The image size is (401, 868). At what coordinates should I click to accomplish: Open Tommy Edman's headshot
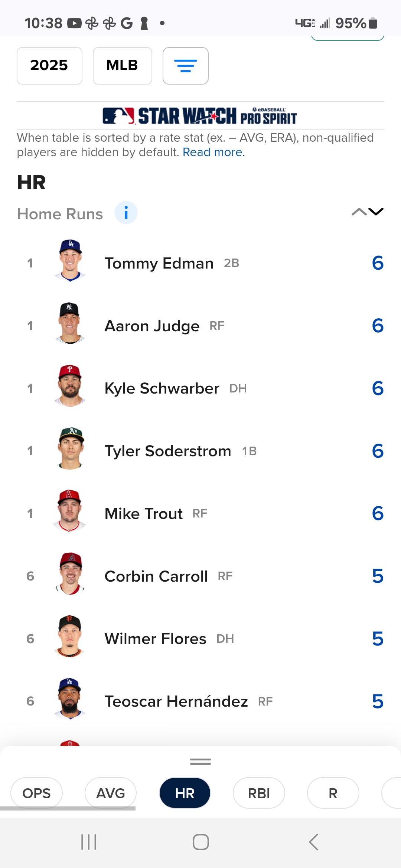70,261
